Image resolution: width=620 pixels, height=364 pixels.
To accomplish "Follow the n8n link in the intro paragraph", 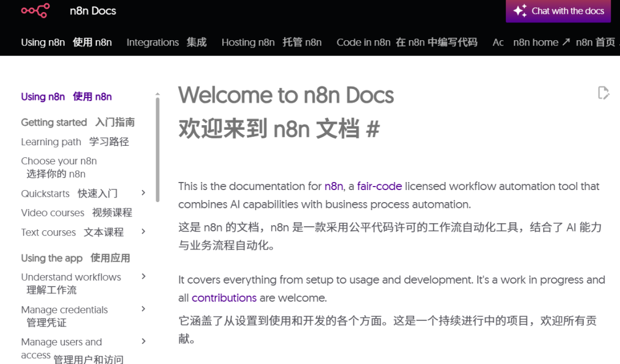I will 334,187.
